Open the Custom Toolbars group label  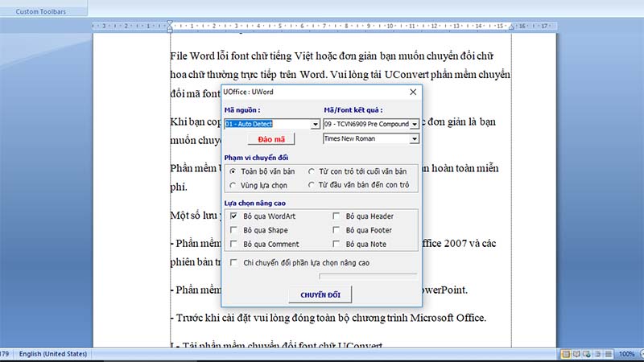click(41, 11)
